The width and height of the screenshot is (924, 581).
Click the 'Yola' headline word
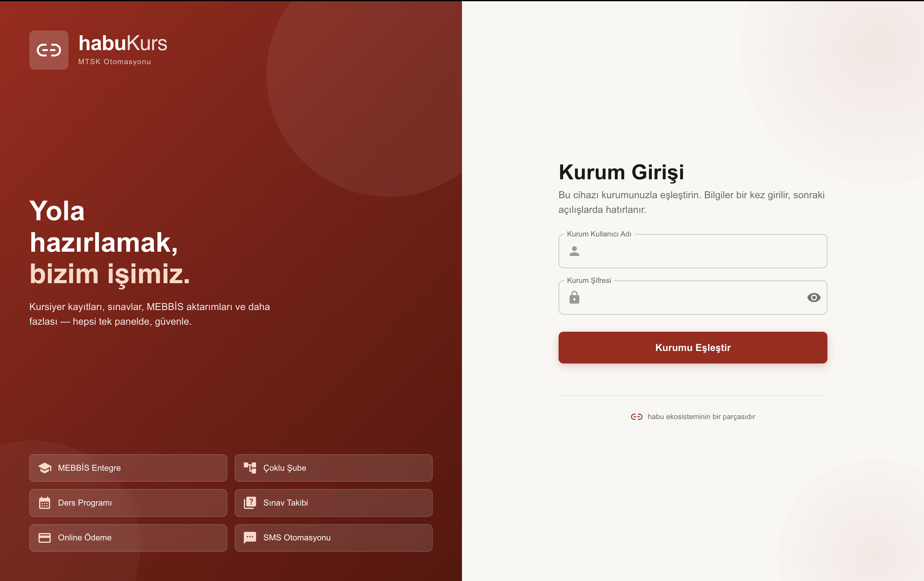pos(57,211)
